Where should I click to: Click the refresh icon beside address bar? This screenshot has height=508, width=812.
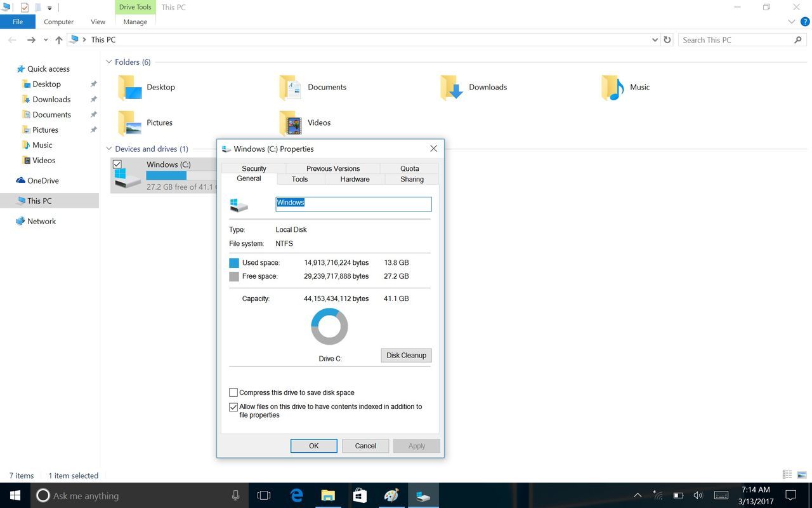[667, 39]
